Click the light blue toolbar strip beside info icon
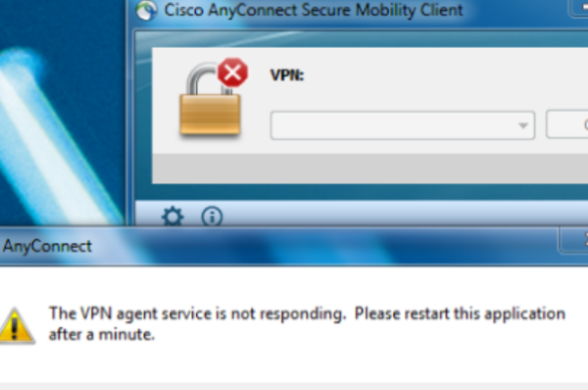This screenshot has width=588, height=390. 405,214
